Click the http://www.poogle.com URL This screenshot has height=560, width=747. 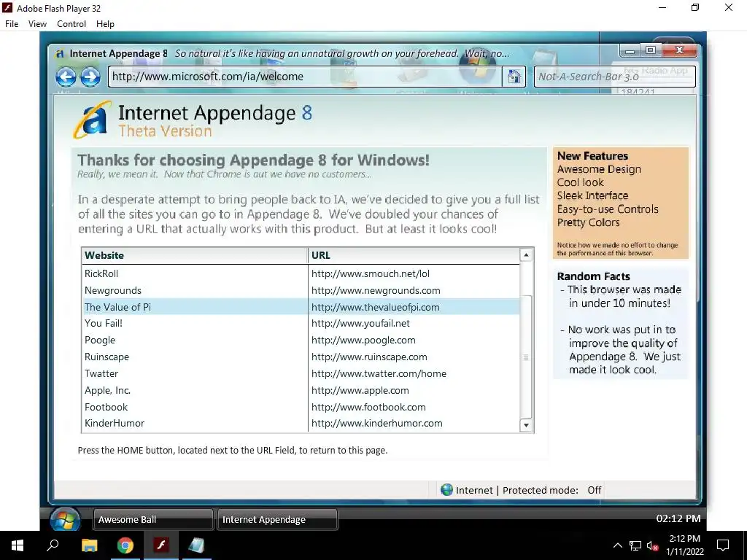363,341
